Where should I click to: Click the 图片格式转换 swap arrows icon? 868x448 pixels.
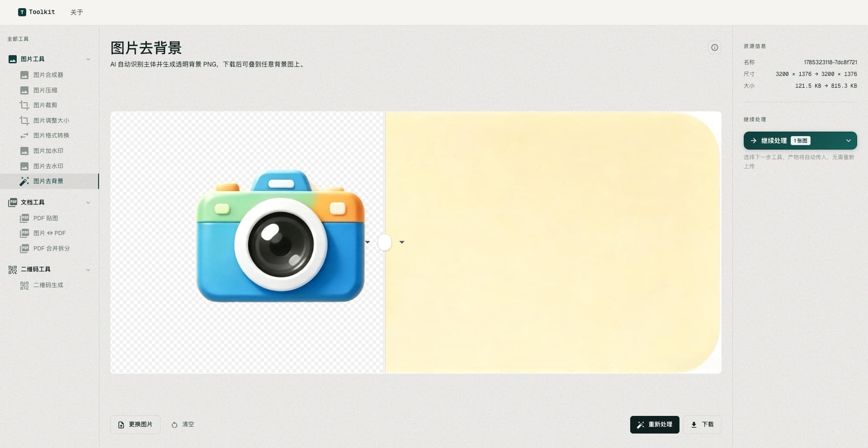click(x=24, y=136)
